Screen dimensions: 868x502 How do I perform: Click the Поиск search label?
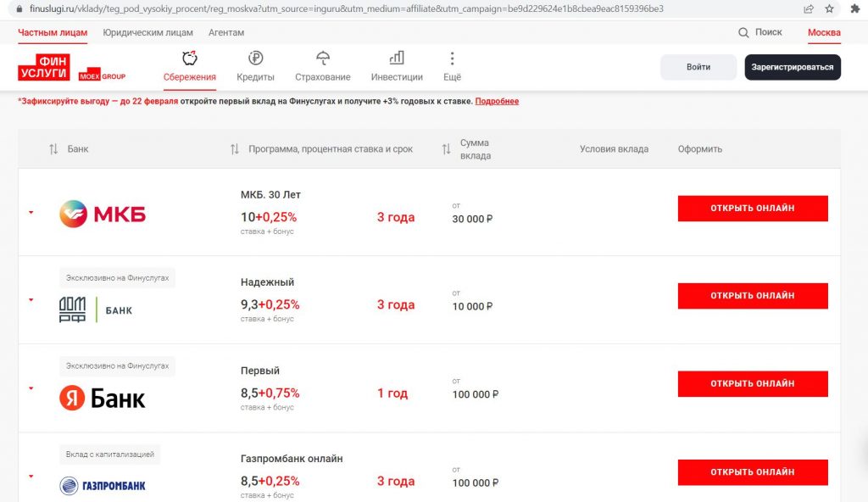click(768, 32)
